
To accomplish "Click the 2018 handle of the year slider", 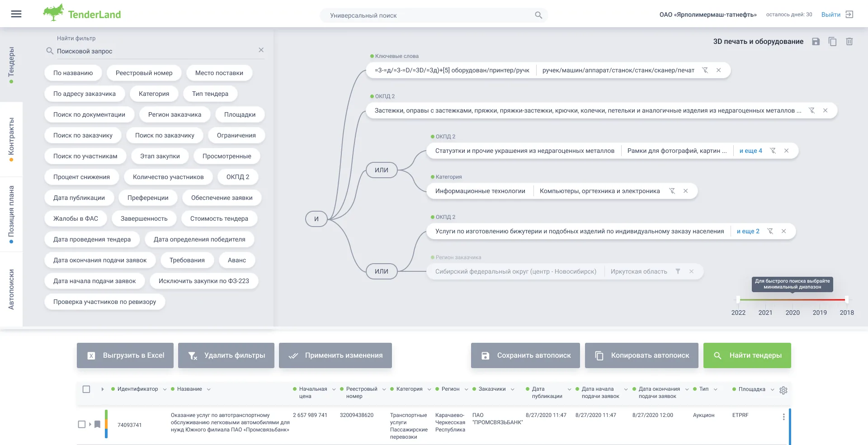I will pos(847,299).
